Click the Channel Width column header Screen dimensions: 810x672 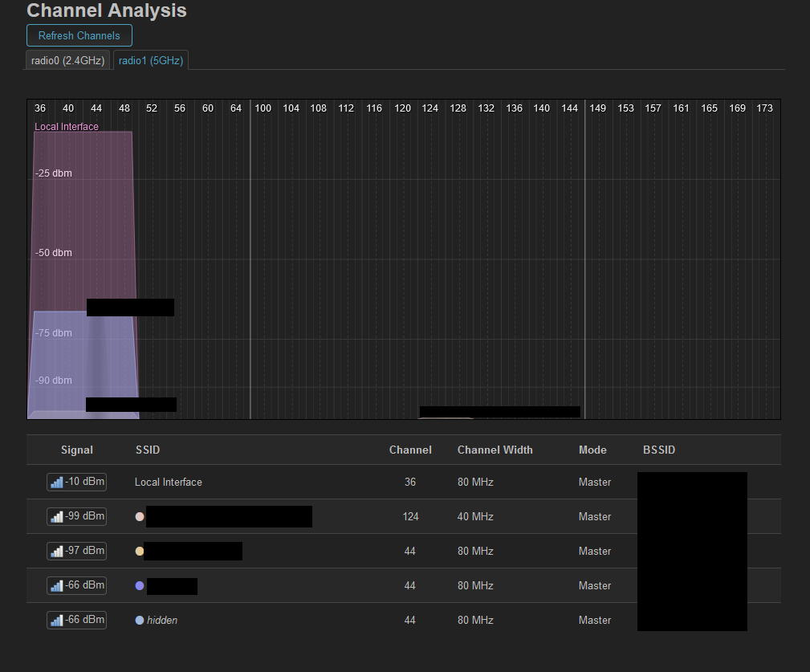click(495, 450)
